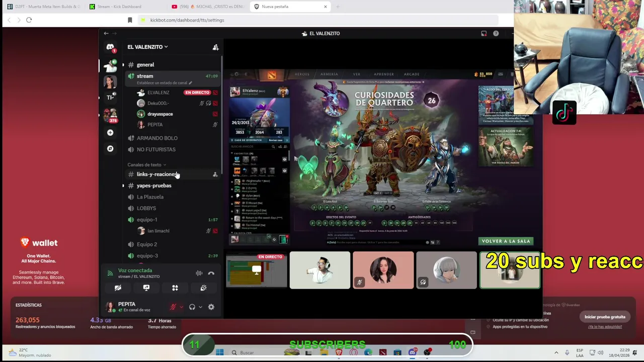Turn on camera in Discord voice panel
Image resolution: width=644 pixels, height=362 pixels.
point(118,288)
